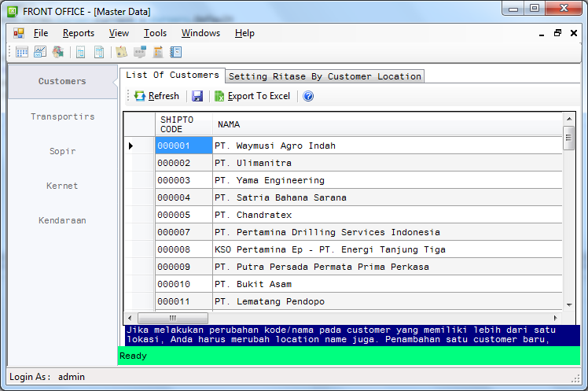Open the blue notebook toolbar icon
The image size is (588, 391).
pyautogui.click(x=176, y=52)
